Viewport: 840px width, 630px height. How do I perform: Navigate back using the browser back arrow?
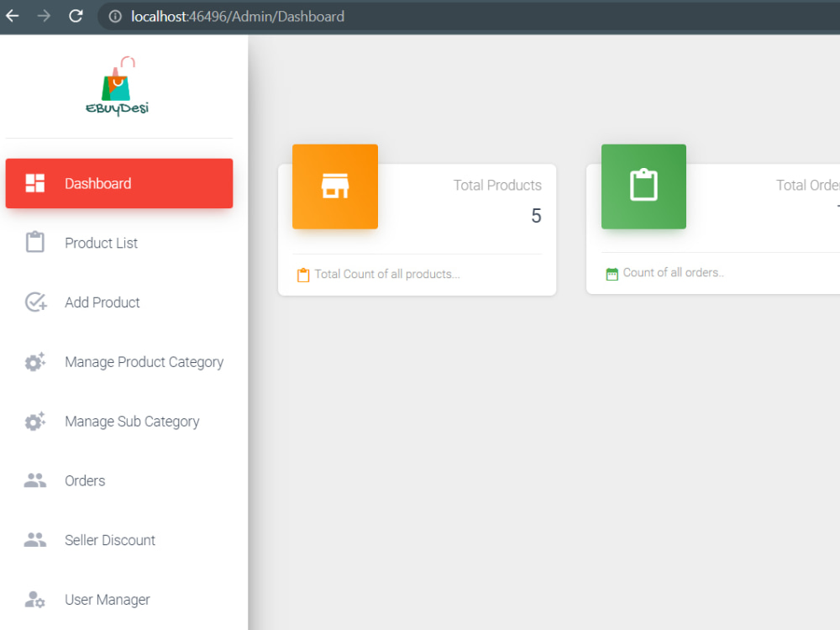coord(13,15)
